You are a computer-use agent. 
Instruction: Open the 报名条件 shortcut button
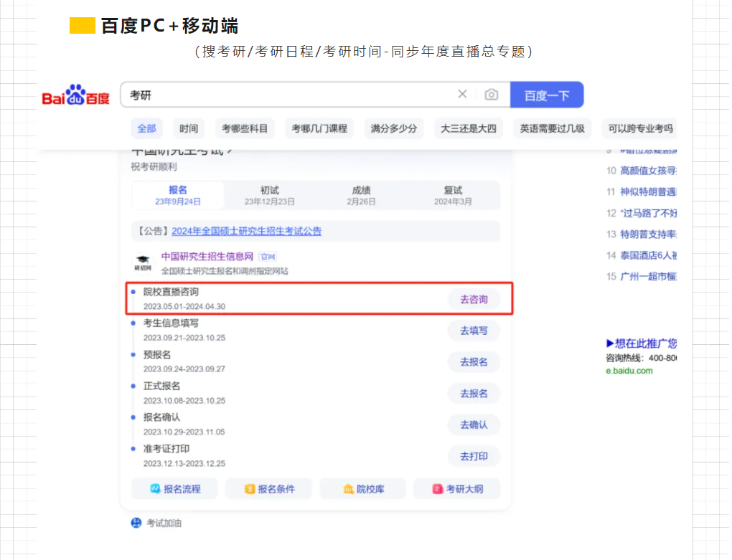coord(269,489)
